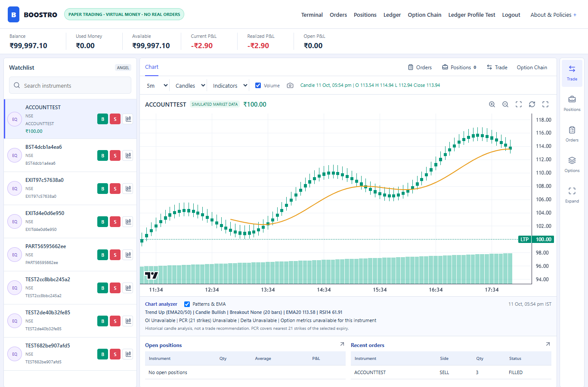Viewport: 588px width, 387px height.
Task: Expand Recent orders panel arrow icon
Action: coord(548,344)
